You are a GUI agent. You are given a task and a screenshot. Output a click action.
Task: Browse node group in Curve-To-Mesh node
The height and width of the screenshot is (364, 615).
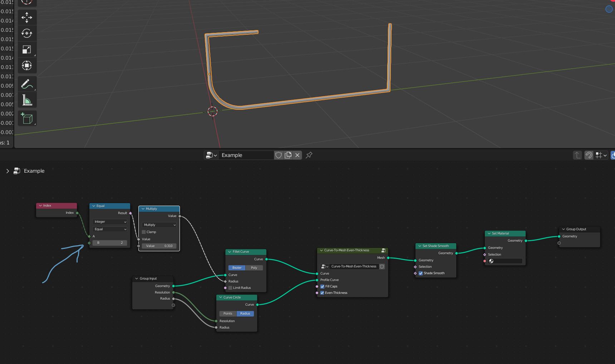coord(325,267)
